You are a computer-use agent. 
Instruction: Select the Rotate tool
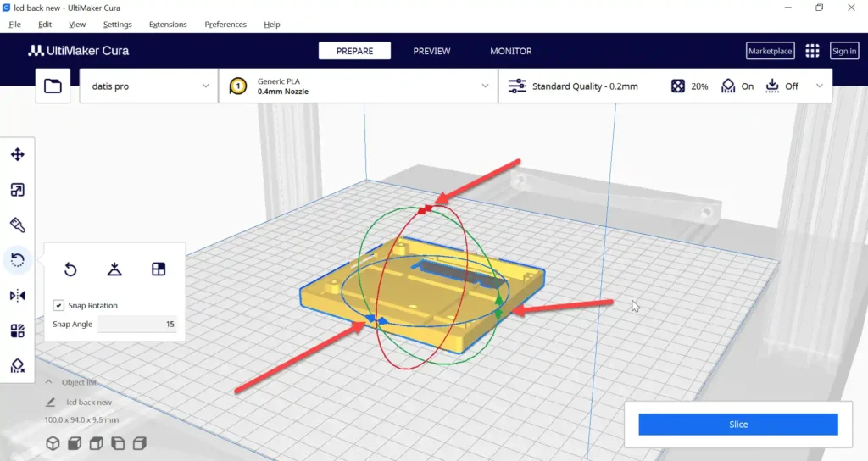[18, 260]
